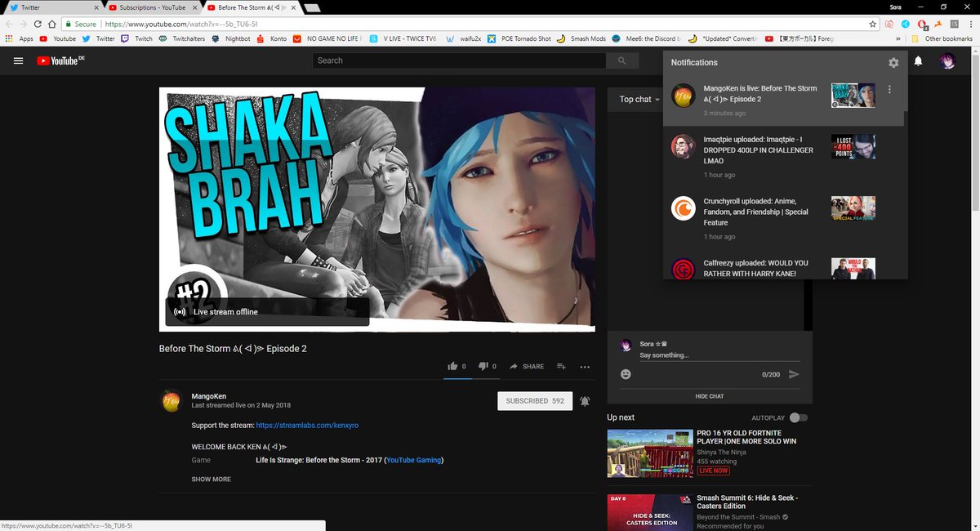Open the chat emoji picker
Screen dimensions: 980x531
click(x=626, y=374)
